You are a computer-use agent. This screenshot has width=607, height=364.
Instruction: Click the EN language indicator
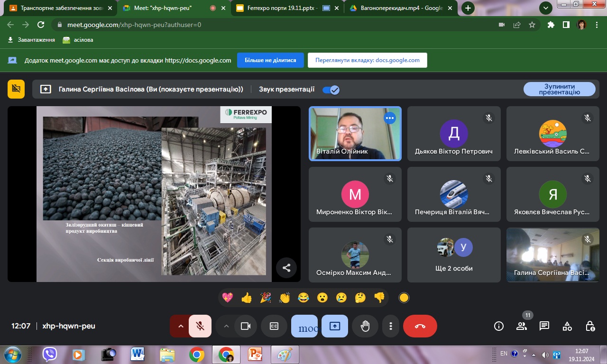coord(504,354)
